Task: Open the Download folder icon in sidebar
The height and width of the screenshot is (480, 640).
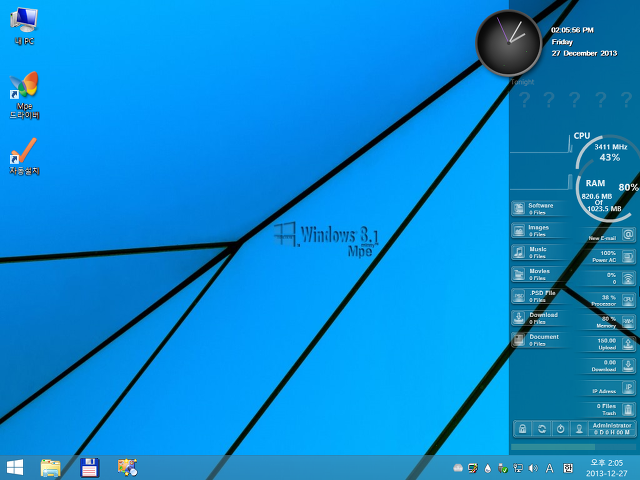Action: (x=519, y=318)
